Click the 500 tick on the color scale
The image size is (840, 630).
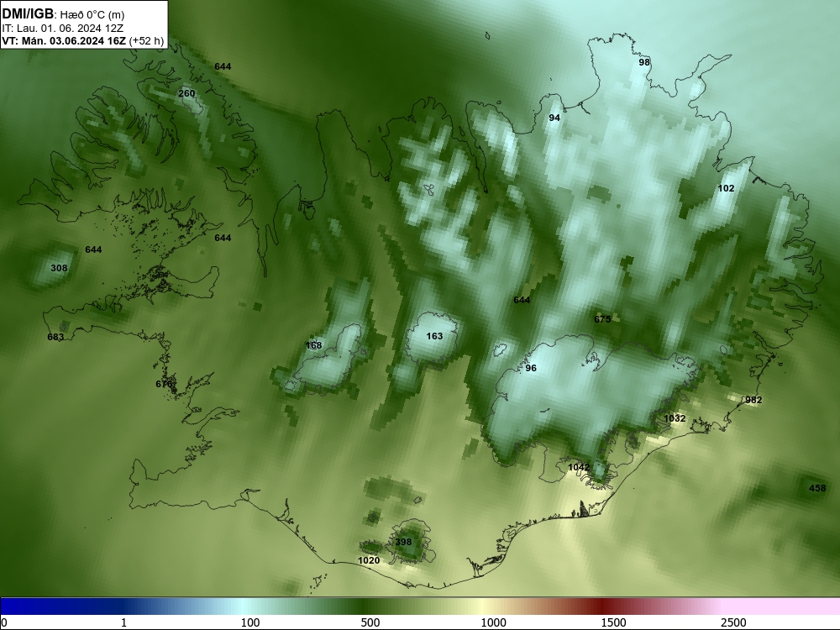(x=370, y=622)
